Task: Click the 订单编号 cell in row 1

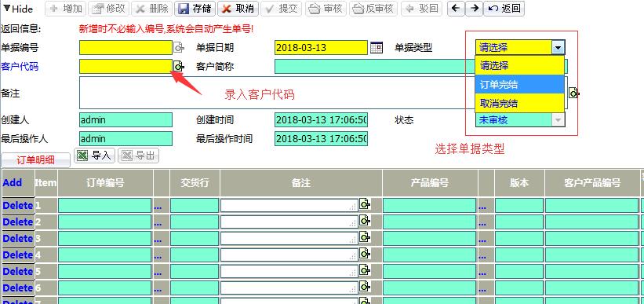Action: click(105, 205)
